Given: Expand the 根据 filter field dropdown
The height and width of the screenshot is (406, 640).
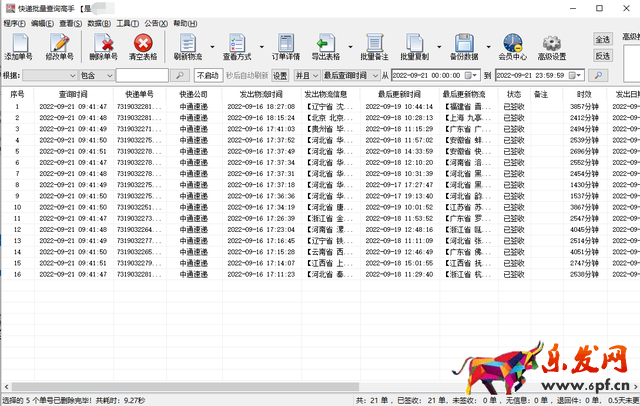Looking at the screenshot, I should (70, 75).
